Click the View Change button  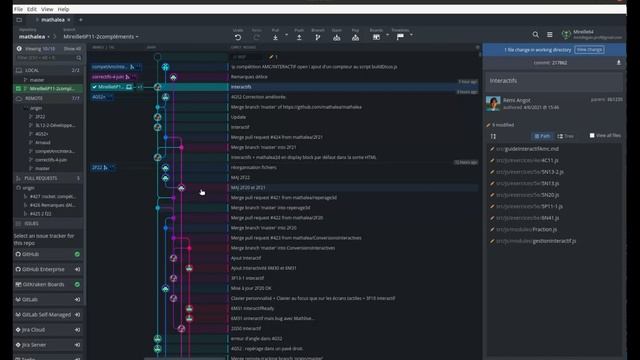coord(589,49)
